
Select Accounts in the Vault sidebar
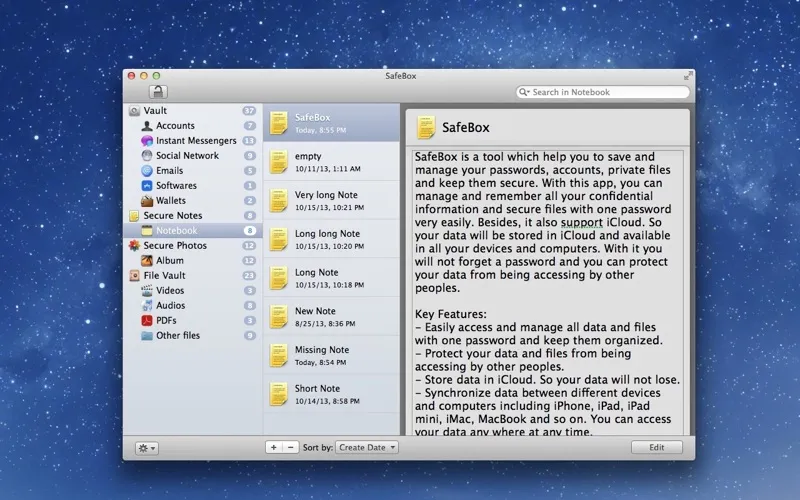175,126
